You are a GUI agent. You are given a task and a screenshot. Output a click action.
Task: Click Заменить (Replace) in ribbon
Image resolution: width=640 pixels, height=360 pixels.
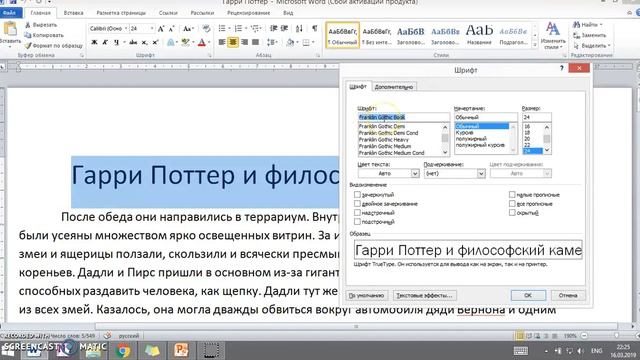tap(590, 35)
